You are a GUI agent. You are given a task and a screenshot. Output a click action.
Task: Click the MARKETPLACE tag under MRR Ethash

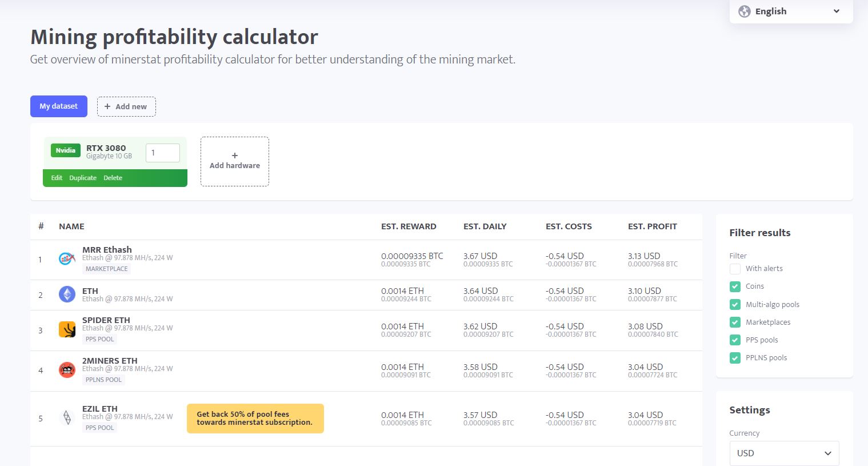click(107, 269)
